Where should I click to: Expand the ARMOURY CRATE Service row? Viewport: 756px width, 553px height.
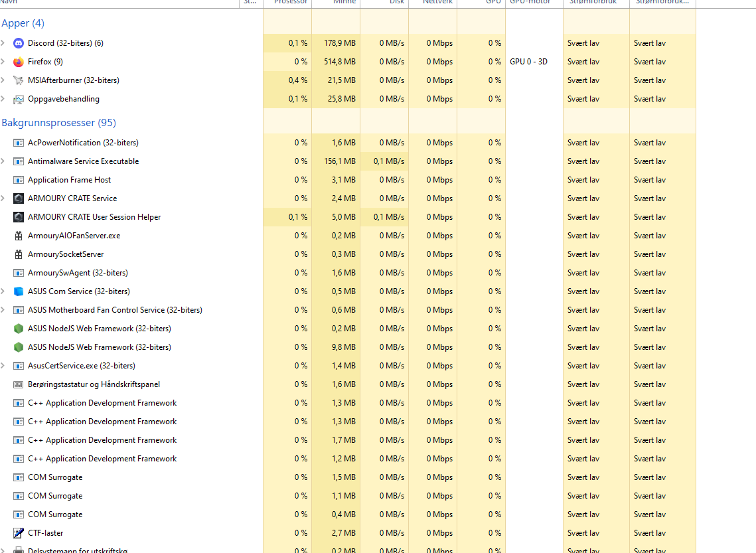pyautogui.click(x=3, y=198)
